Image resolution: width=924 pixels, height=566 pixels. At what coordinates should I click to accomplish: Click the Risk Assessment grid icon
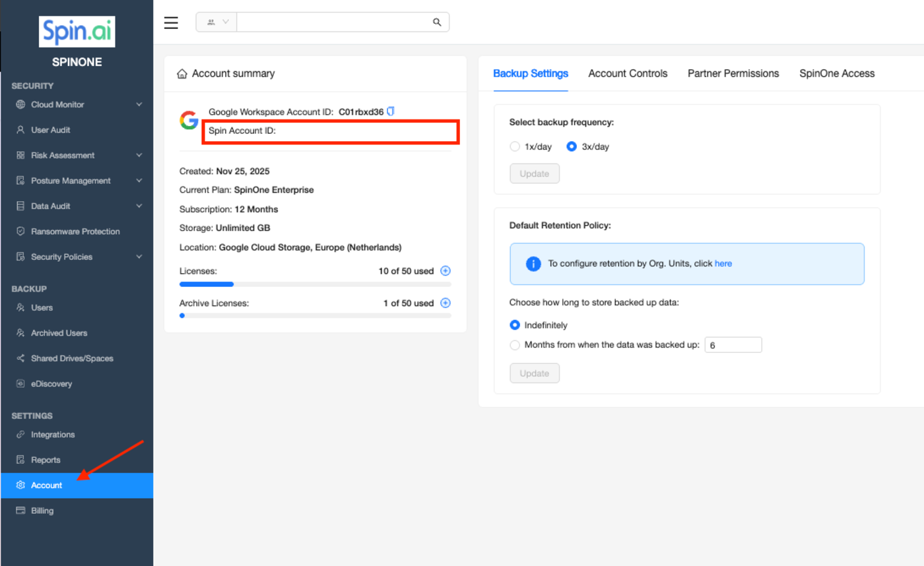(20, 155)
